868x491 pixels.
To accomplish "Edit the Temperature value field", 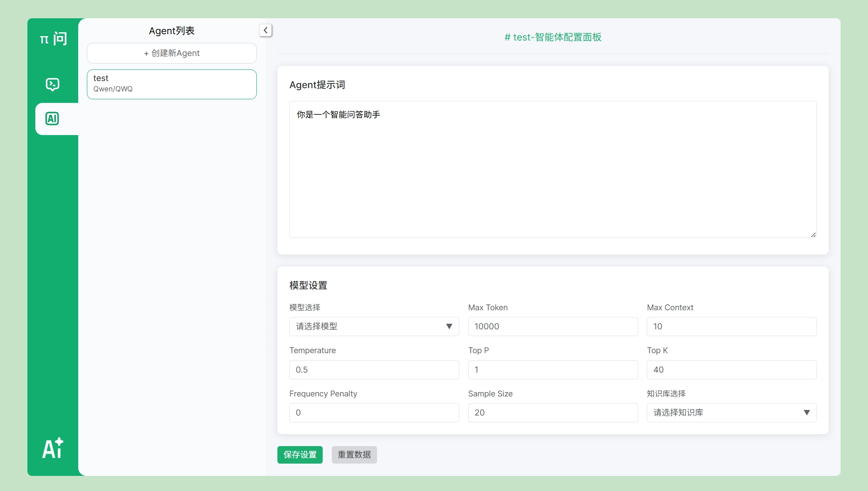I will tap(373, 370).
